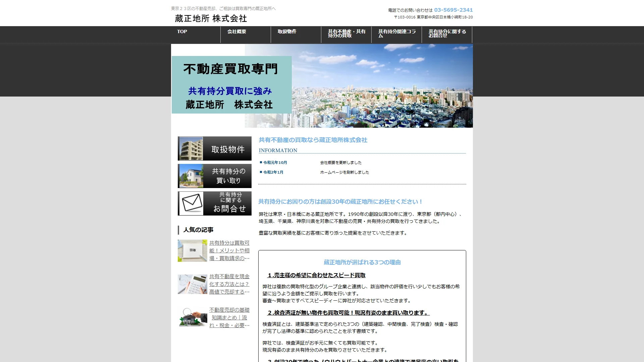Click the 人気の記事 sidebar heading
The image size is (644, 362).
[x=198, y=230]
